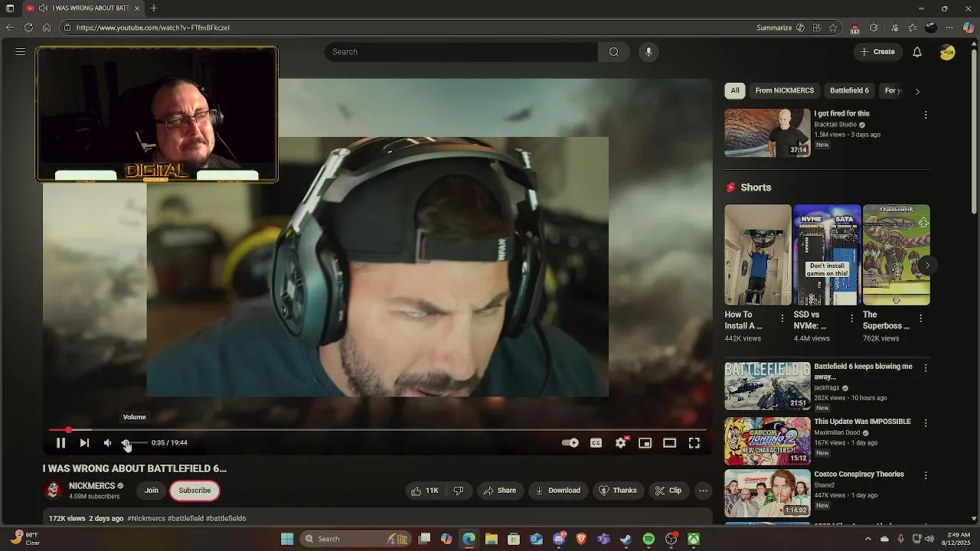The image size is (980, 551).
Task: Open the How To Install A short
Action: tap(758, 255)
